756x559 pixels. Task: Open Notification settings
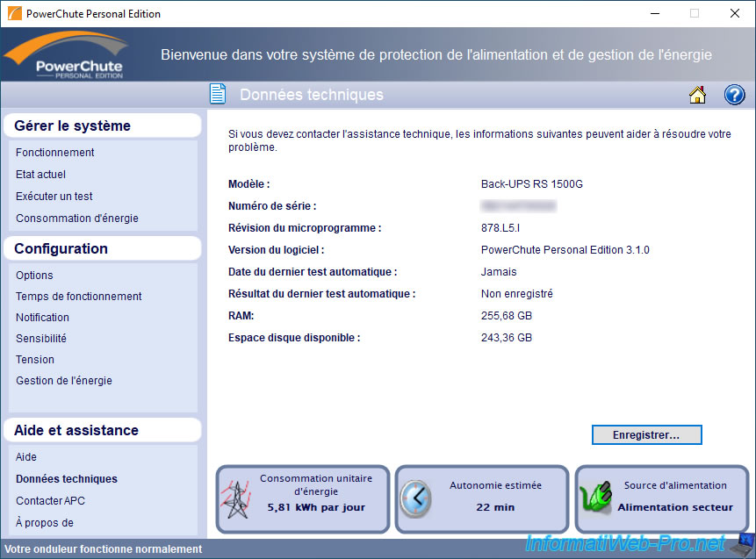[x=42, y=318]
